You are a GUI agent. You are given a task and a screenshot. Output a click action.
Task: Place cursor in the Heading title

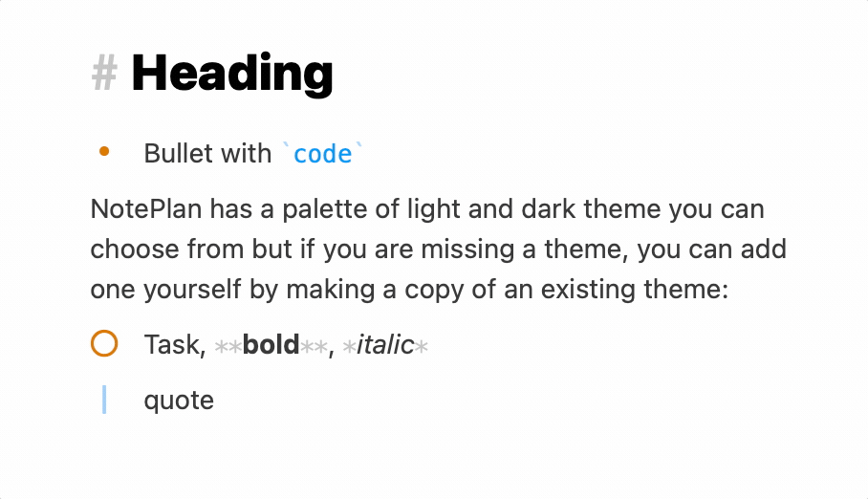[x=232, y=73]
